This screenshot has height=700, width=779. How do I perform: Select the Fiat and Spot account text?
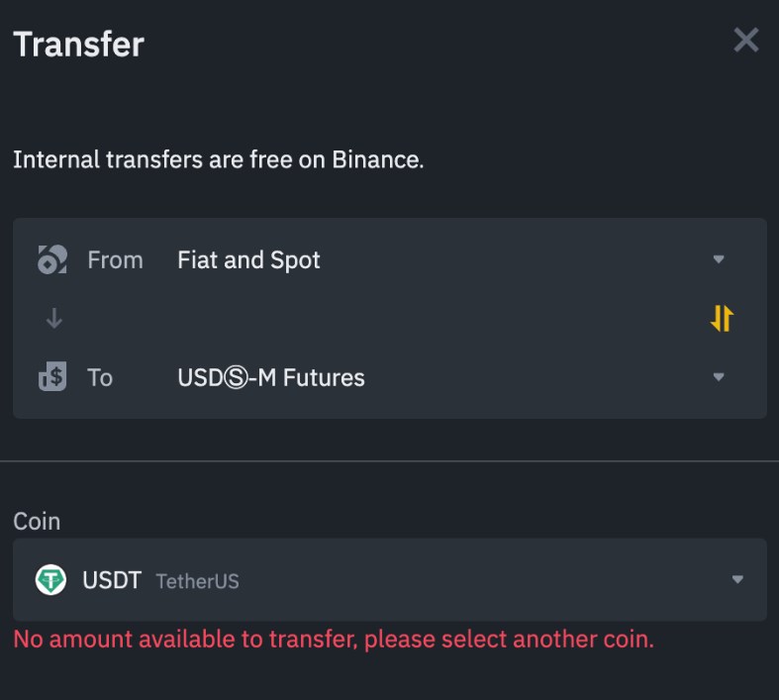pyautogui.click(x=248, y=260)
